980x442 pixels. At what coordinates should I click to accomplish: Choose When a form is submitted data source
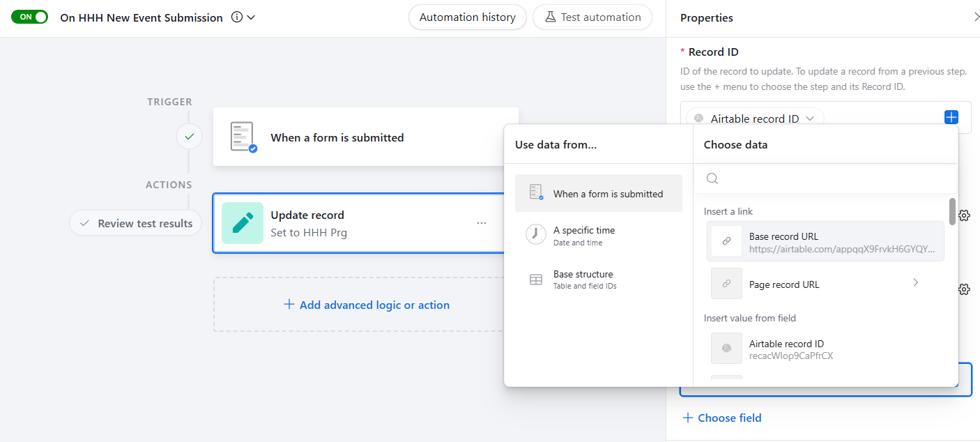pyautogui.click(x=599, y=193)
